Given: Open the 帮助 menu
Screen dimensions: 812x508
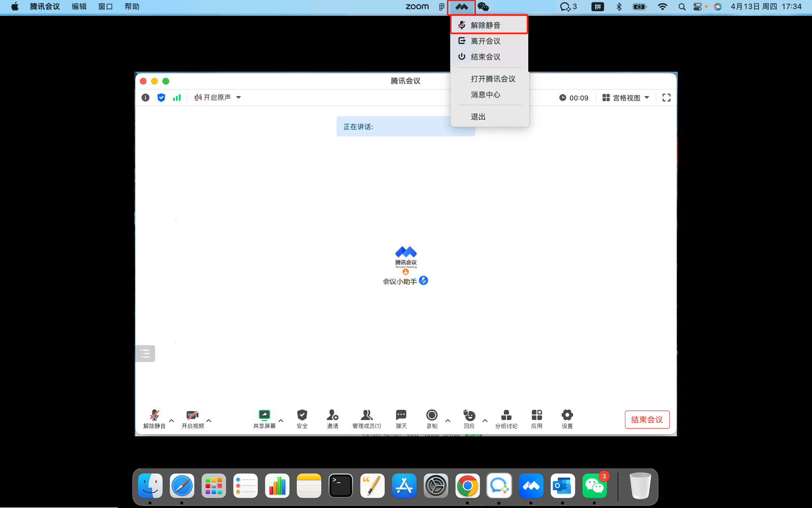Looking at the screenshot, I should [x=132, y=7].
